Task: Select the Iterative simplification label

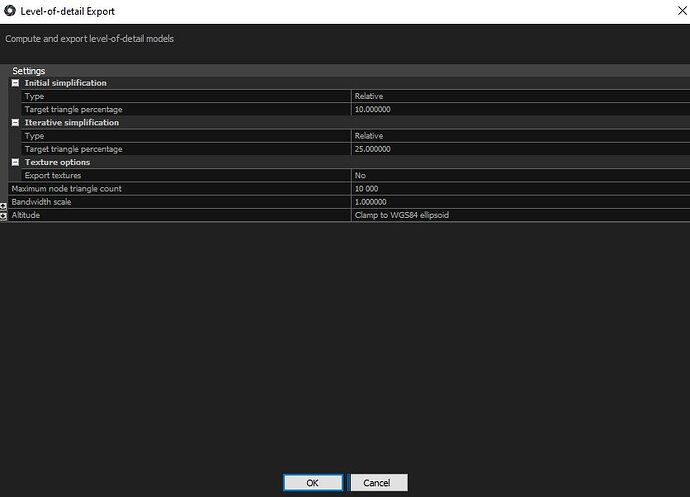Action: [x=72, y=122]
